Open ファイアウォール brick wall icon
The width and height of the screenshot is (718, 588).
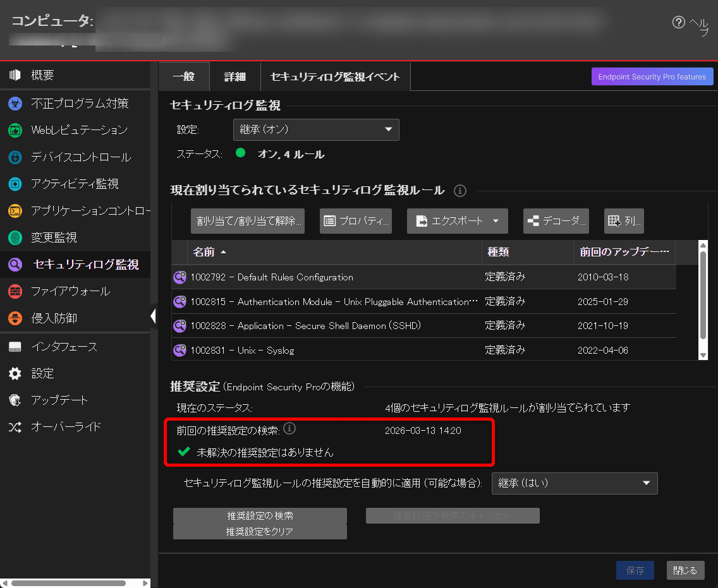[15, 291]
